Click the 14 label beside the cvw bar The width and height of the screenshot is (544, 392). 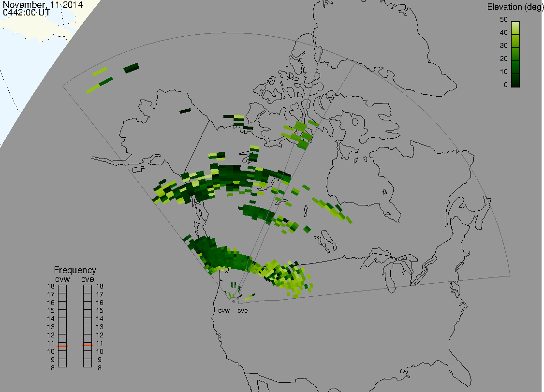(51, 319)
